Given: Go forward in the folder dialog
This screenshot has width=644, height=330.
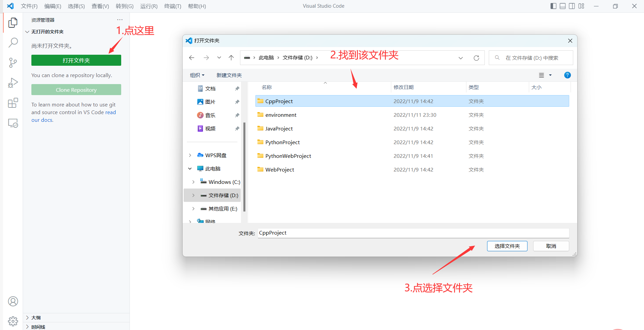Looking at the screenshot, I should click(x=206, y=58).
